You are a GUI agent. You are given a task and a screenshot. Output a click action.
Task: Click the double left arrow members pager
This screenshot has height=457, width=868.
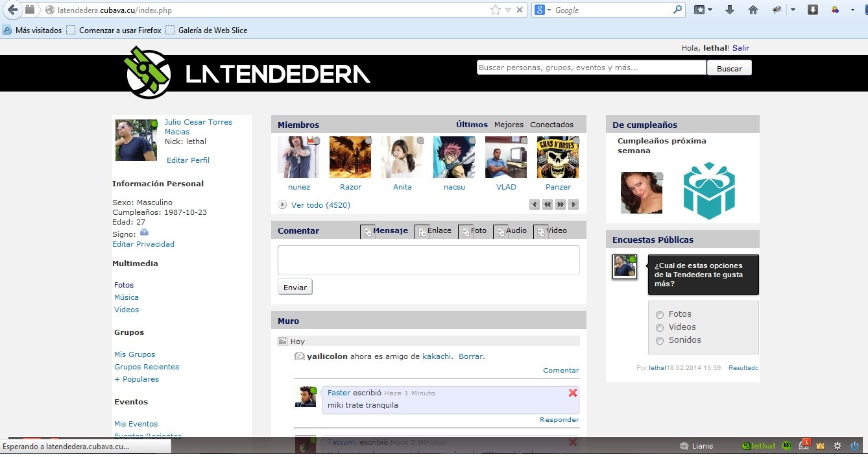click(548, 204)
